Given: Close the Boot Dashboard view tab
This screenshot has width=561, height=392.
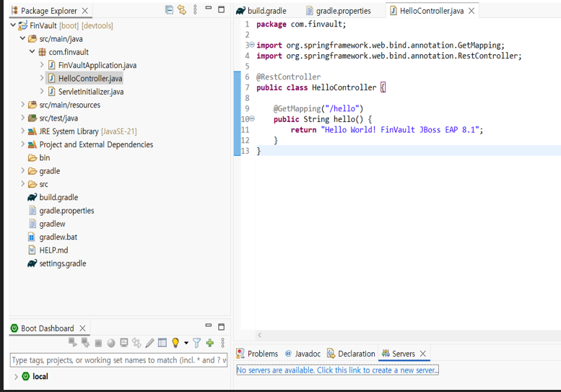Looking at the screenshot, I should pyautogui.click(x=82, y=328).
